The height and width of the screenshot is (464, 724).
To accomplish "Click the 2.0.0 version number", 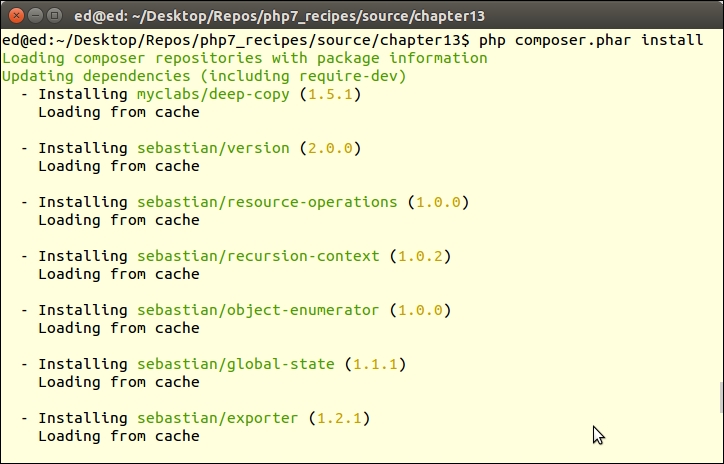I will [x=330, y=148].
